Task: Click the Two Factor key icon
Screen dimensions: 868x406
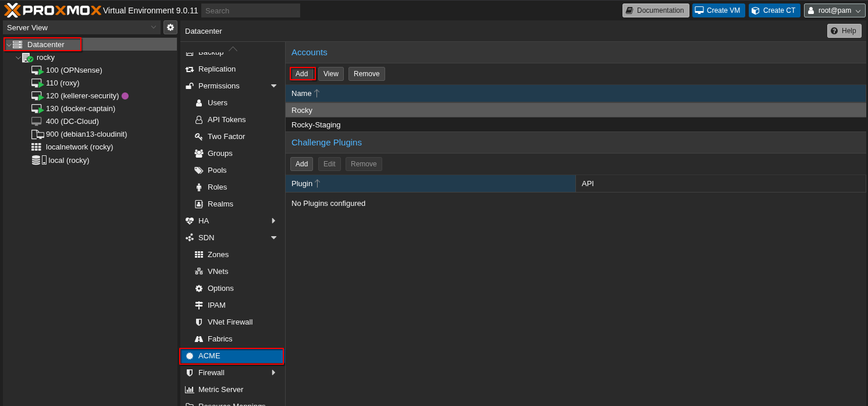Action: [199, 137]
